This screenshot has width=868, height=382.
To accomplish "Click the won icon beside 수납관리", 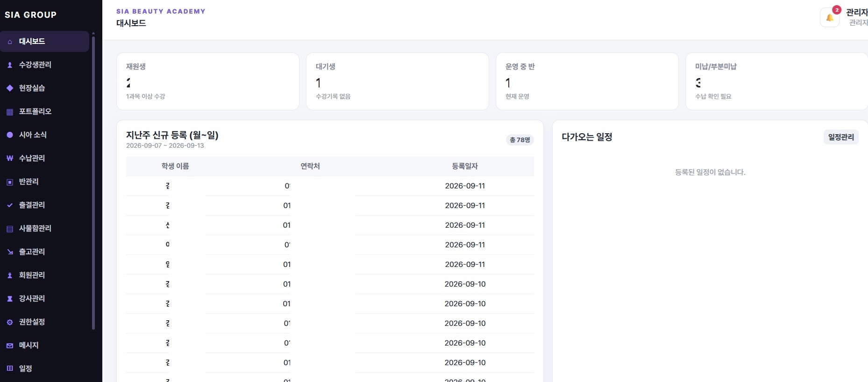I will tap(10, 159).
